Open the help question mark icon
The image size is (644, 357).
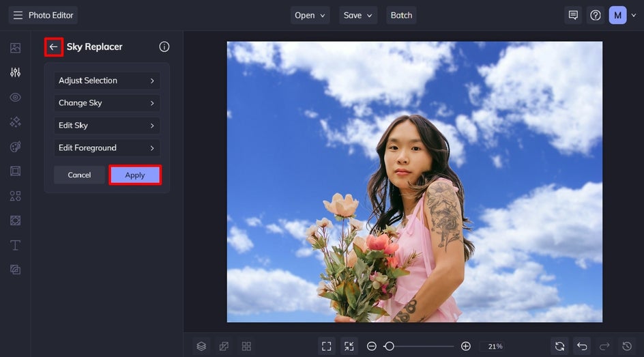coord(596,15)
